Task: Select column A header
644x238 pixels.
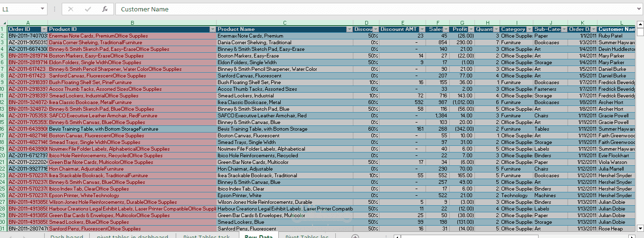Action: 28,23
